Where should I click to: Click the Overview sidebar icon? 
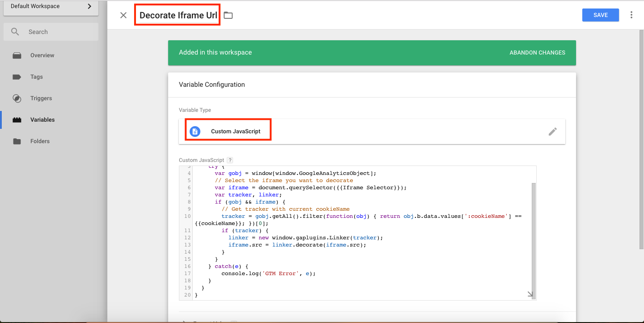pyautogui.click(x=17, y=55)
